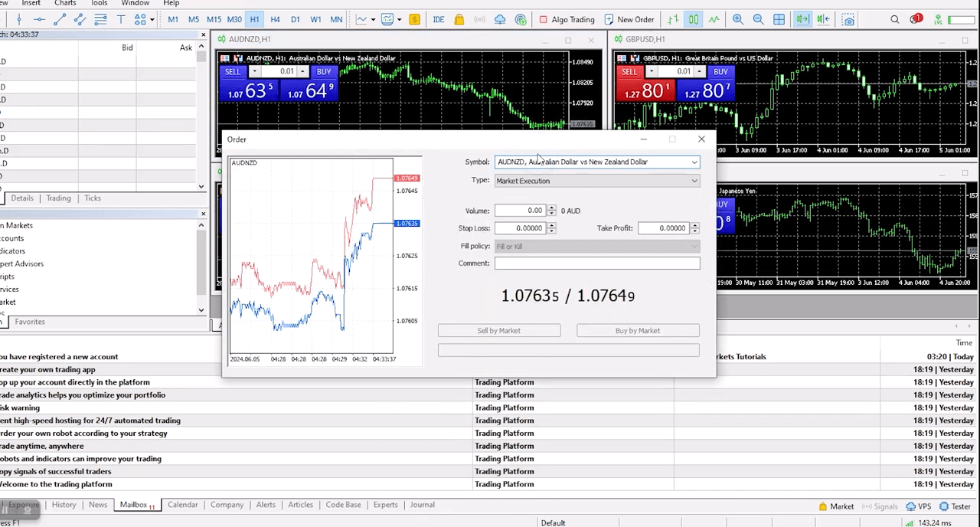Open MetaEditor via the IDE icon
Image resolution: width=980 pixels, height=527 pixels.
click(x=438, y=19)
